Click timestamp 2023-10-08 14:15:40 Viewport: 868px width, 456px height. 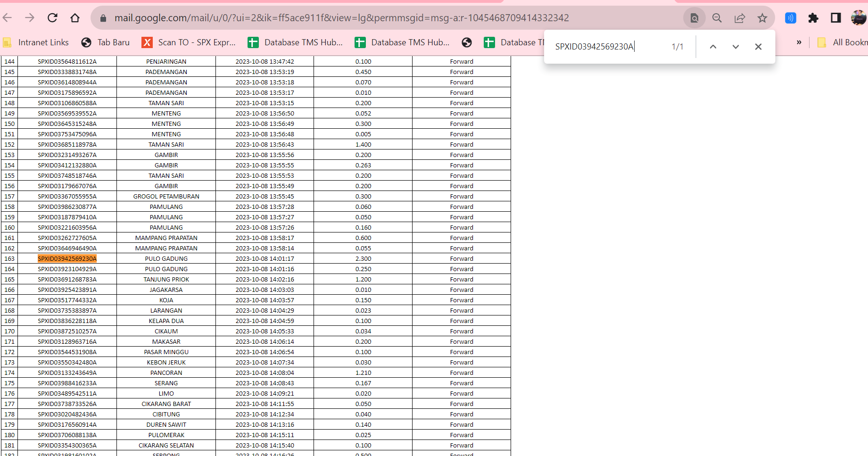(x=265, y=445)
